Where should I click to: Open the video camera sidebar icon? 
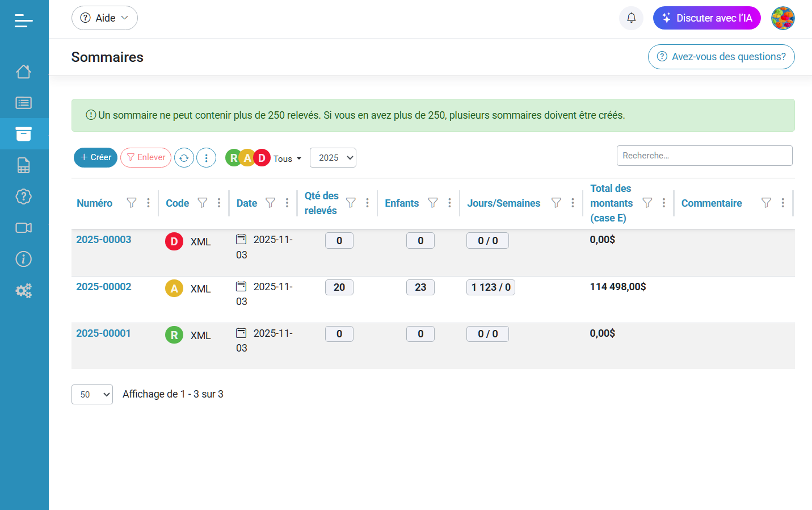[23, 228]
